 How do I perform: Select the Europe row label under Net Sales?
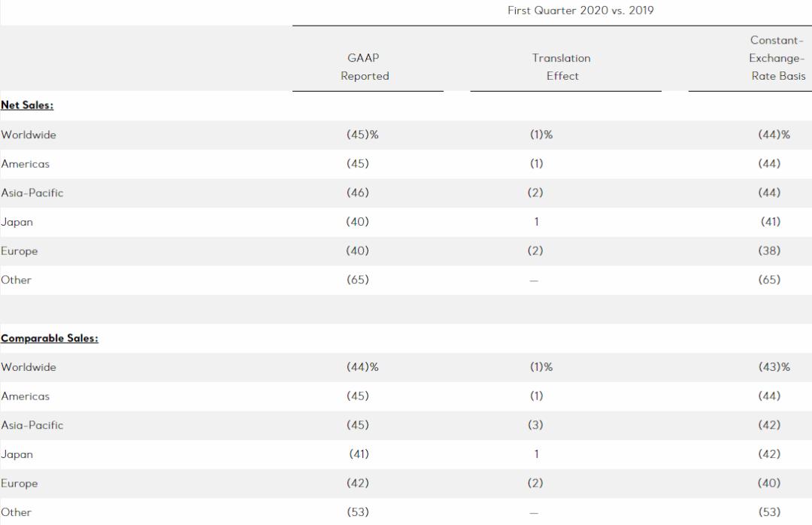20,251
